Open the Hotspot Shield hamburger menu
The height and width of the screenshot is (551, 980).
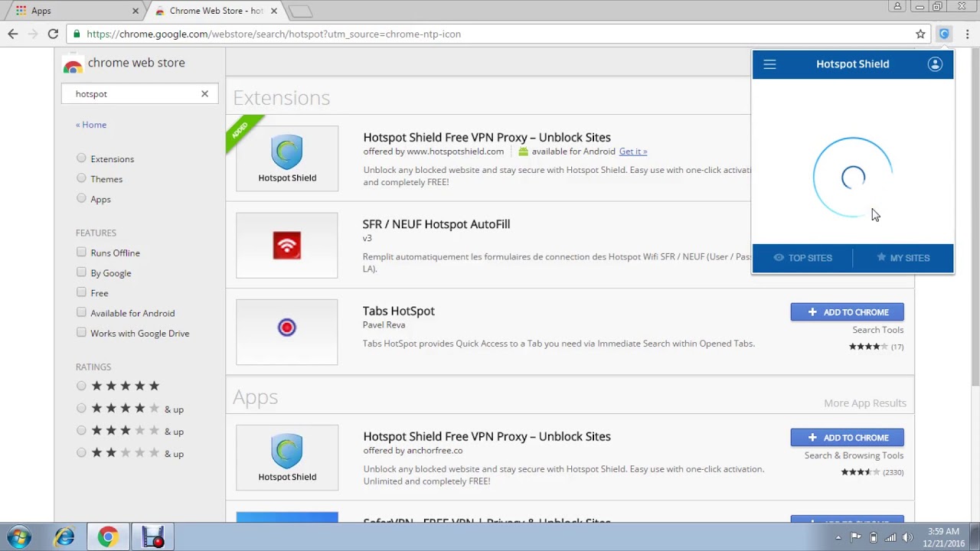pos(769,64)
